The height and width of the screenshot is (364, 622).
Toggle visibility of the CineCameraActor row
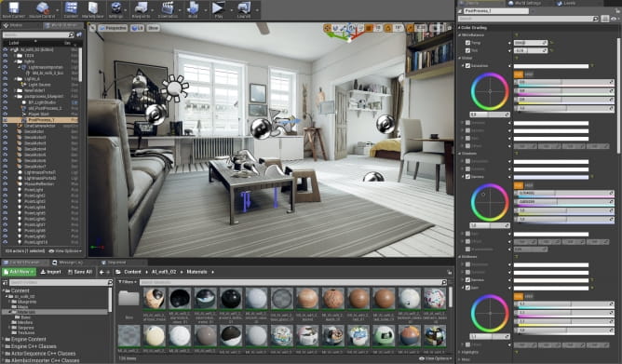(6, 126)
